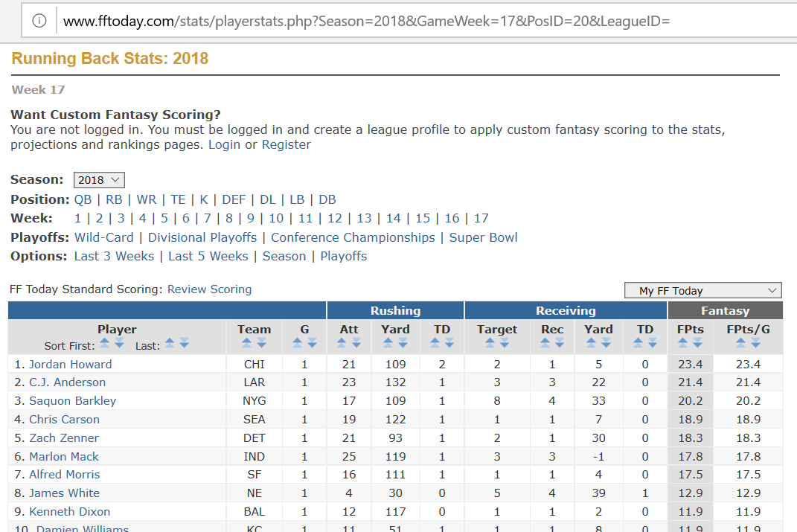Sort FPts column descending arrow
The height and width of the screenshot is (532, 797).
pyautogui.click(x=698, y=343)
